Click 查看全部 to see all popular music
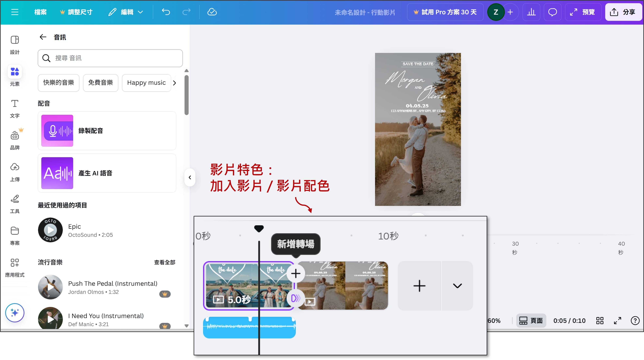The image size is (644, 360). [x=165, y=262]
